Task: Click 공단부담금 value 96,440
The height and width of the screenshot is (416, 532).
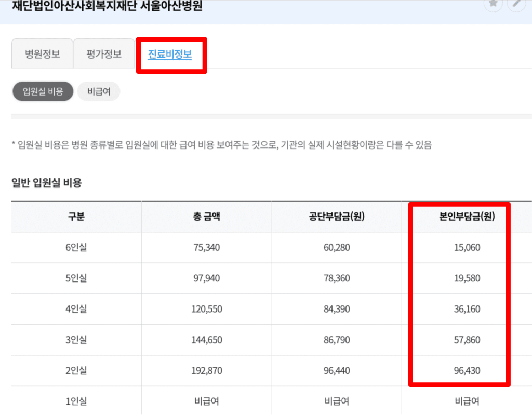Action: coord(337,371)
